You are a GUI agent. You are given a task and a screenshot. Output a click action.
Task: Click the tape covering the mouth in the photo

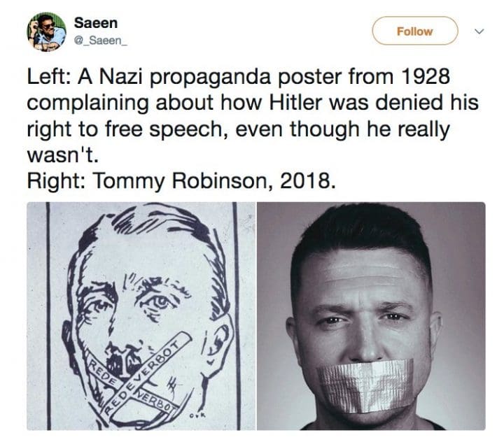click(365, 385)
